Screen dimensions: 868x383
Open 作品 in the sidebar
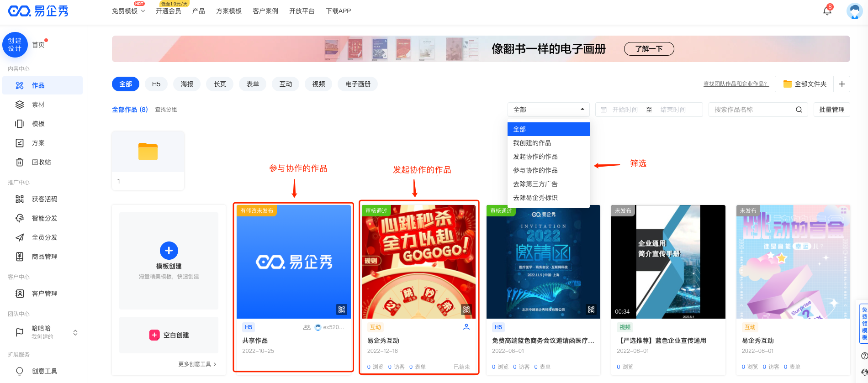click(42, 85)
